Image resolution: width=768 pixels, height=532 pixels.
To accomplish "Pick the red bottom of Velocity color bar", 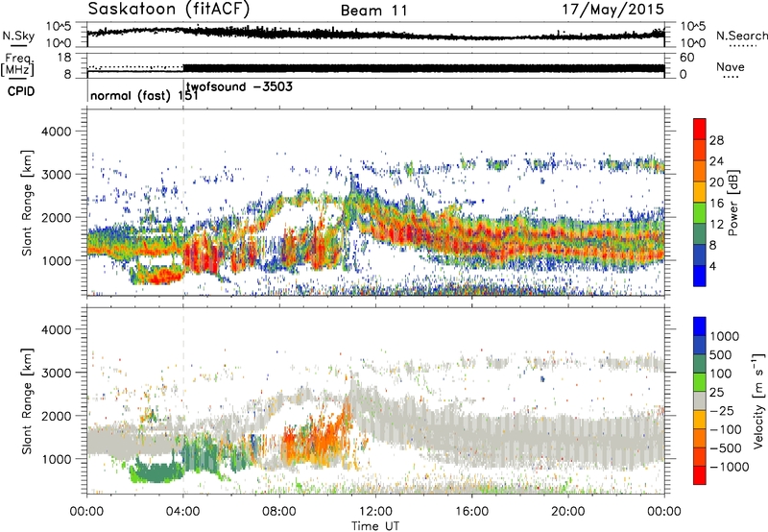I will [700, 475].
